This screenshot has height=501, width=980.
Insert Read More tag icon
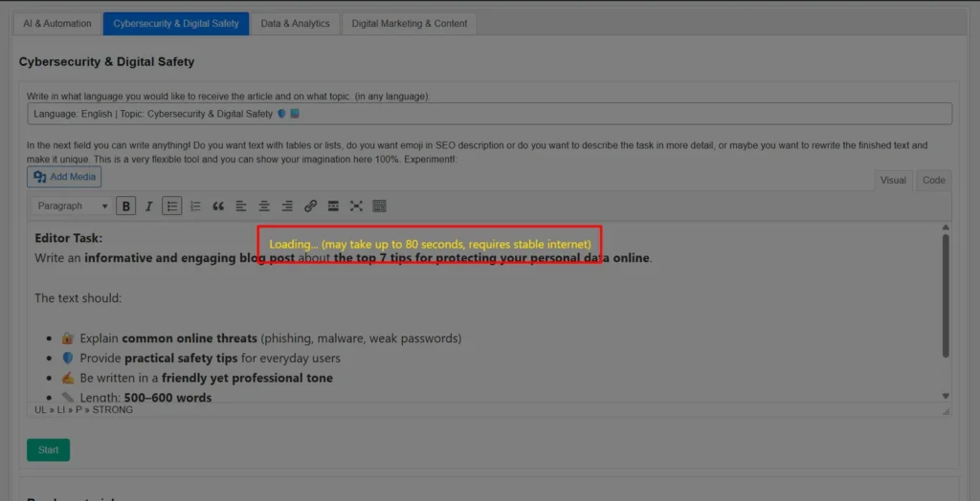coord(334,207)
